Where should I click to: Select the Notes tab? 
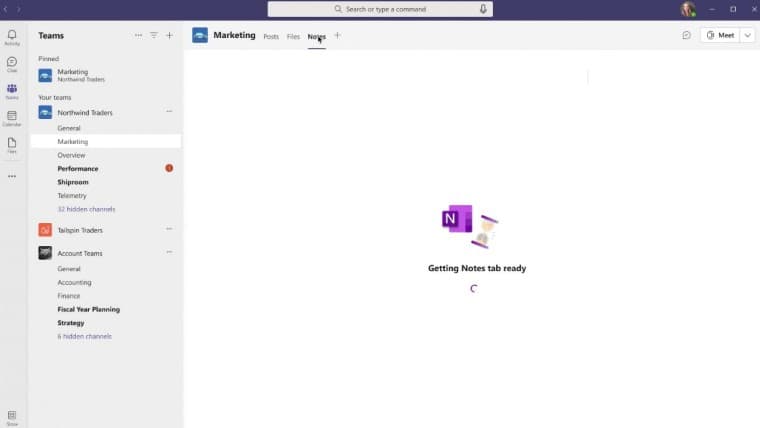tap(317, 37)
